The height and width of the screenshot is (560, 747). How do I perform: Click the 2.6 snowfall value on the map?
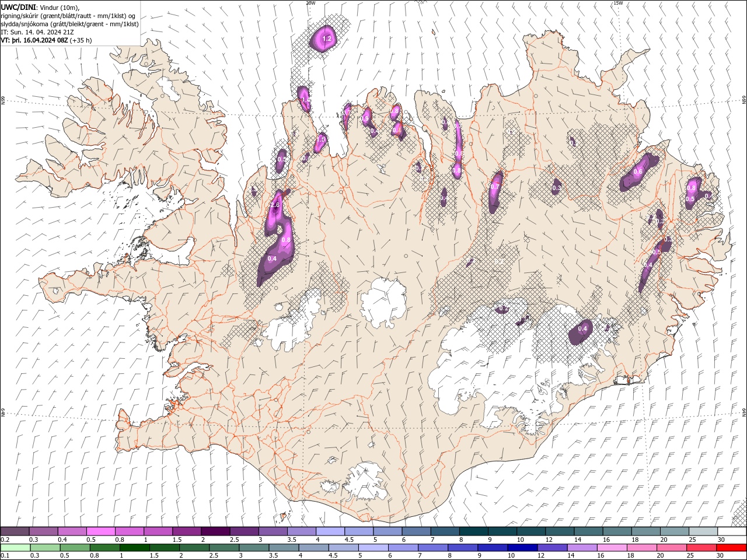(x=276, y=205)
